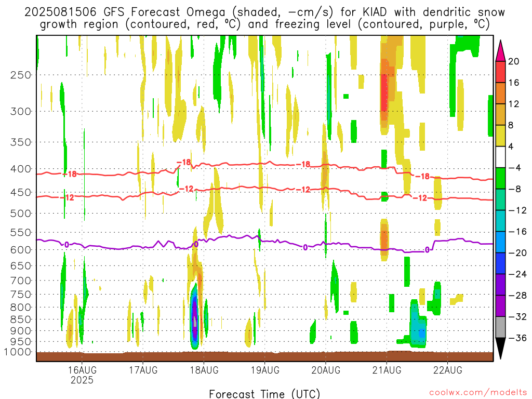This screenshot has height=399, width=532.
Task: Click the 600 pressure level label
Action: click(21, 250)
